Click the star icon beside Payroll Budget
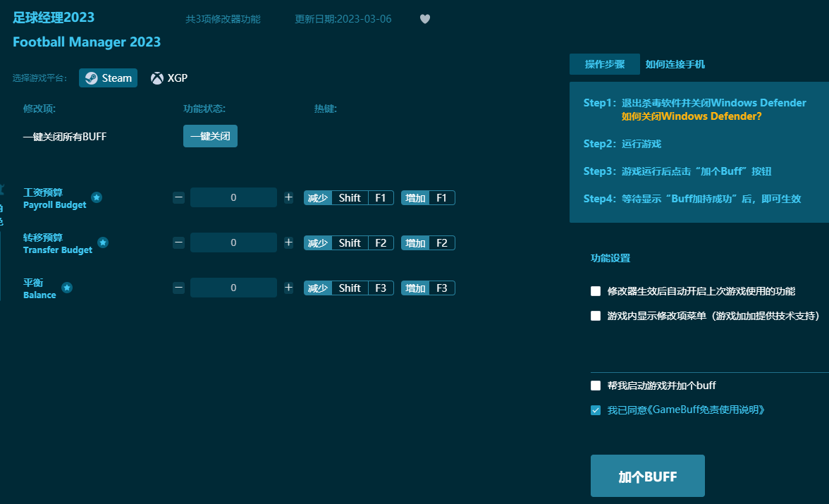This screenshot has height=504, width=829. [97, 197]
